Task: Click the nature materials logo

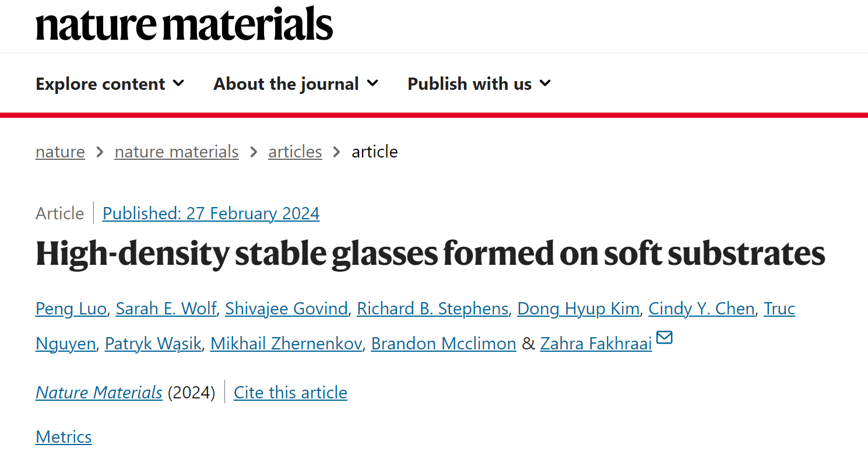Action: (x=184, y=24)
